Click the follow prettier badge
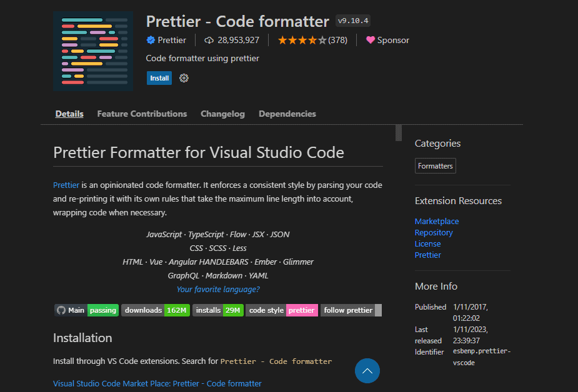This screenshot has width=578, height=392. click(x=351, y=310)
